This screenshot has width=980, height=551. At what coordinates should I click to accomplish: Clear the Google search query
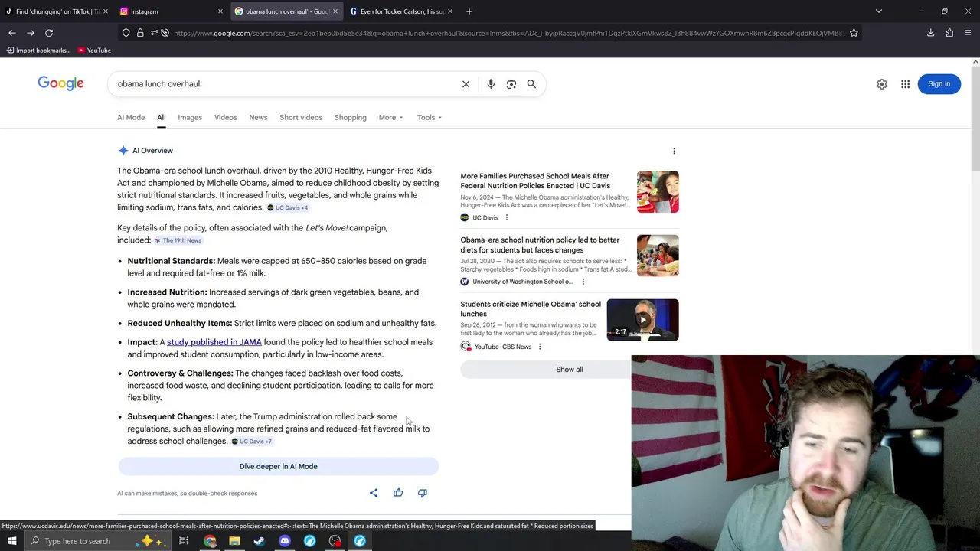[x=465, y=84]
